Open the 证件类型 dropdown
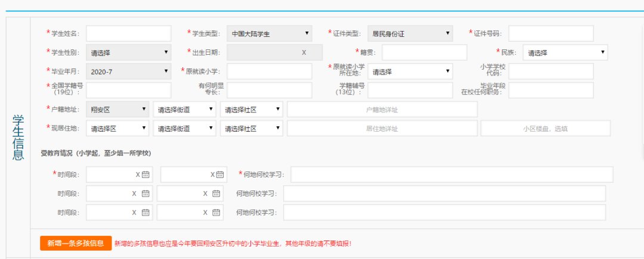Image resolution: width=644 pixels, height=259 pixels. 410,33
